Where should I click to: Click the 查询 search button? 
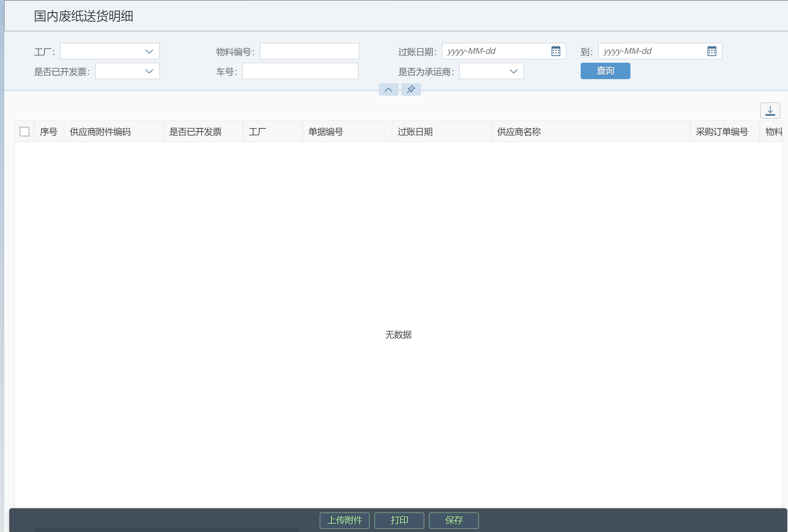coord(606,71)
